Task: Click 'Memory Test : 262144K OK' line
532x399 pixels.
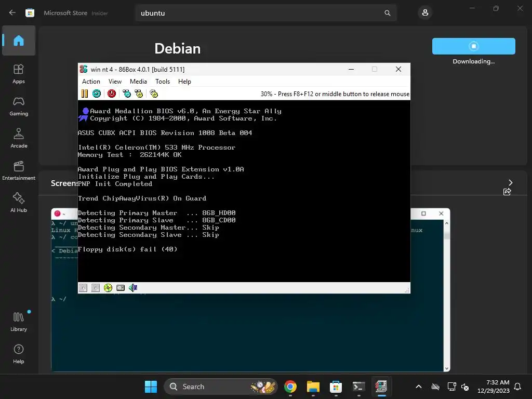Action: tap(129, 155)
